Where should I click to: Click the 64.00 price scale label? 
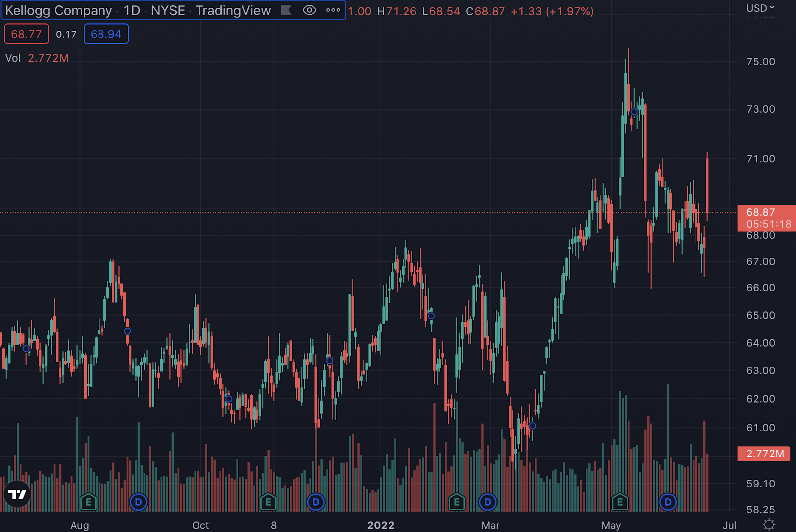pos(761,343)
